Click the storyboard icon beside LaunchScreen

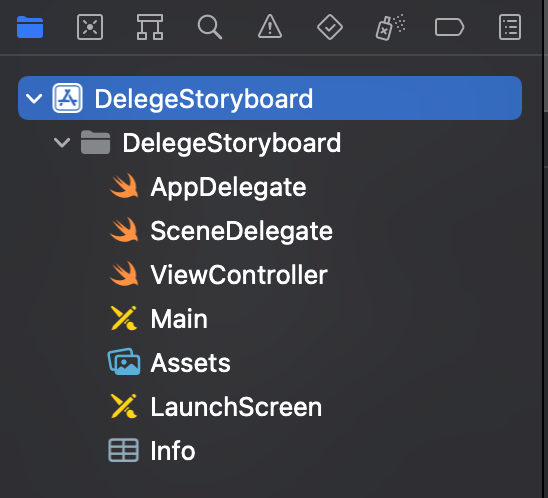pos(124,406)
